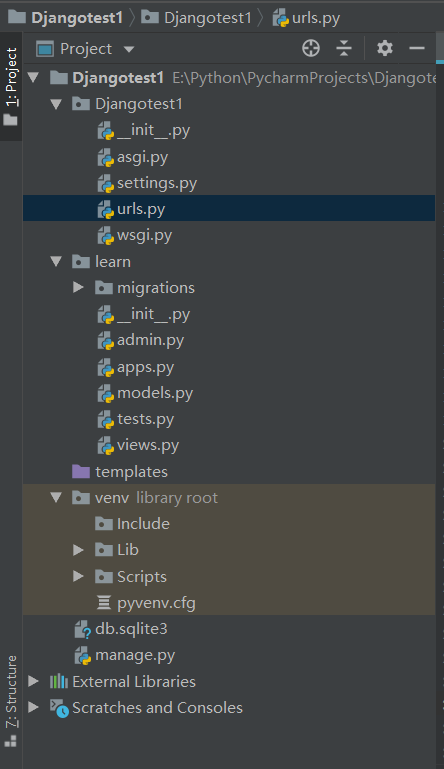Click the purple templates folder icon

click(81, 471)
